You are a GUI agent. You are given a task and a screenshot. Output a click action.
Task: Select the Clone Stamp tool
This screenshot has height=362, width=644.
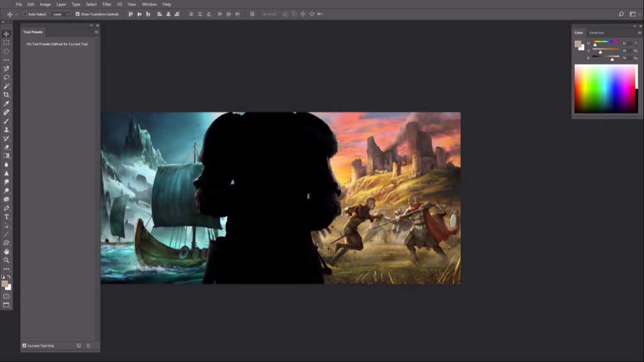click(6, 130)
